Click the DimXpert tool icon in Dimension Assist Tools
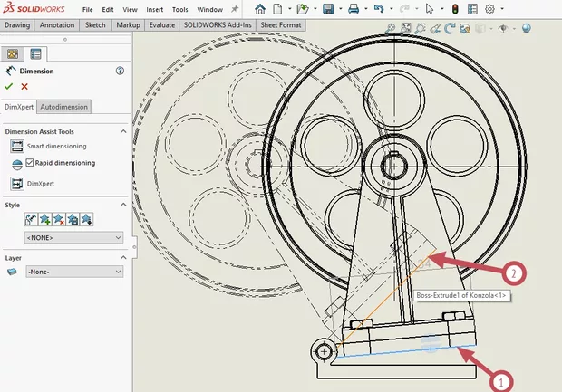 click(16, 183)
